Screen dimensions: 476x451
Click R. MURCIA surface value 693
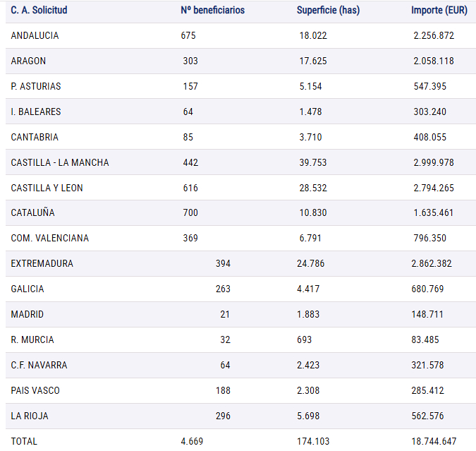tap(304, 339)
